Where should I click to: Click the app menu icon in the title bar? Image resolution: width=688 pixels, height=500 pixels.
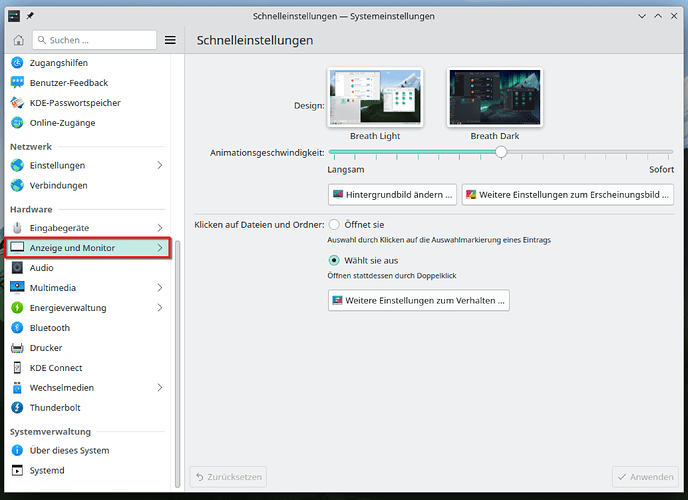[x=14, y=16]
